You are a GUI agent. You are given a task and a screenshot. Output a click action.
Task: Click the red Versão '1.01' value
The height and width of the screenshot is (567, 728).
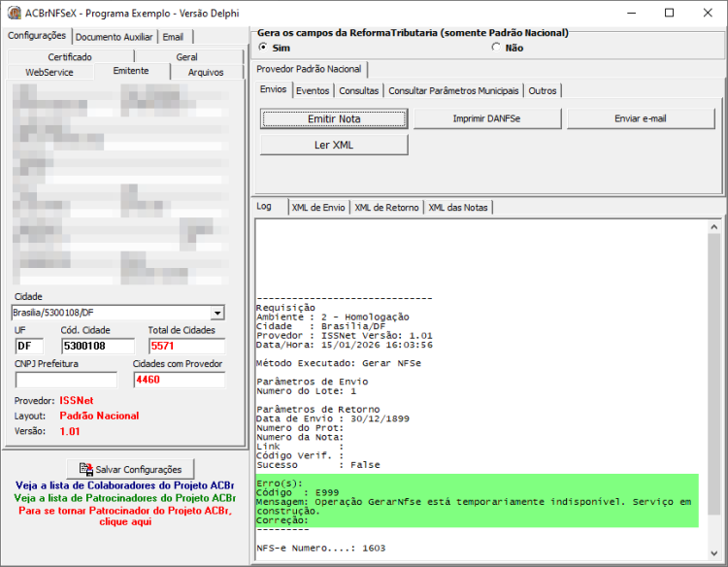pyautogui.click(x=70, y=431)
